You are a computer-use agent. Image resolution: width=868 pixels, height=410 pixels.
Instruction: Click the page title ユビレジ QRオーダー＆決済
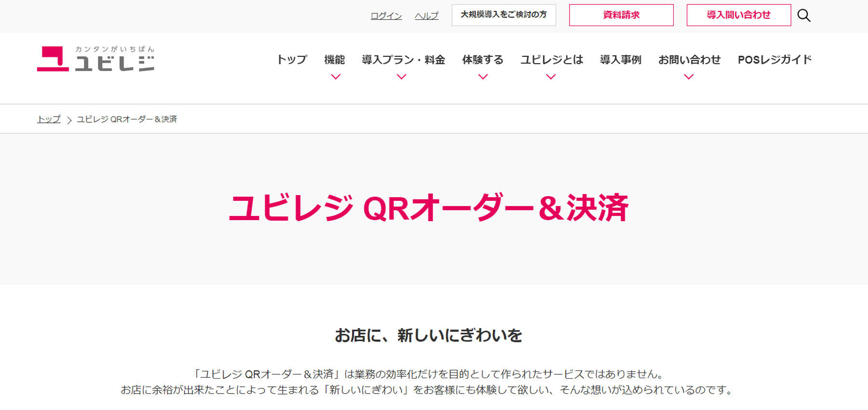[x=429, y=208]
